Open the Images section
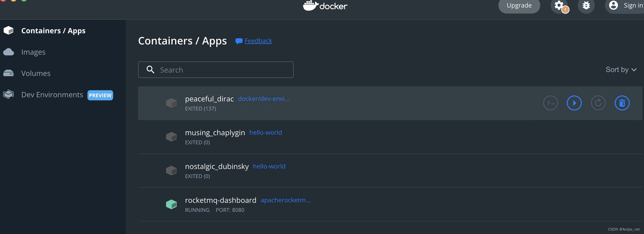Image resolution: width=644 pixels, height=234 pixels. 33,52
